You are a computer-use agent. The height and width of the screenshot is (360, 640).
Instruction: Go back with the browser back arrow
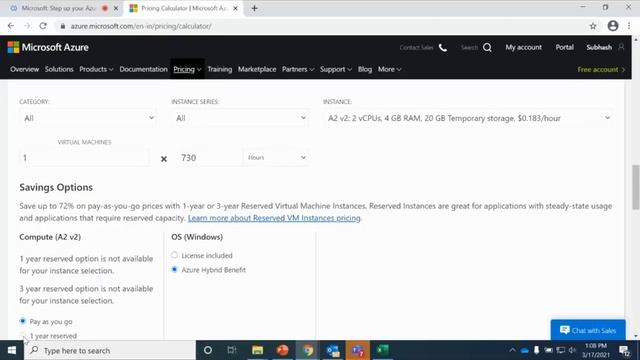click(x=11, y=26)
